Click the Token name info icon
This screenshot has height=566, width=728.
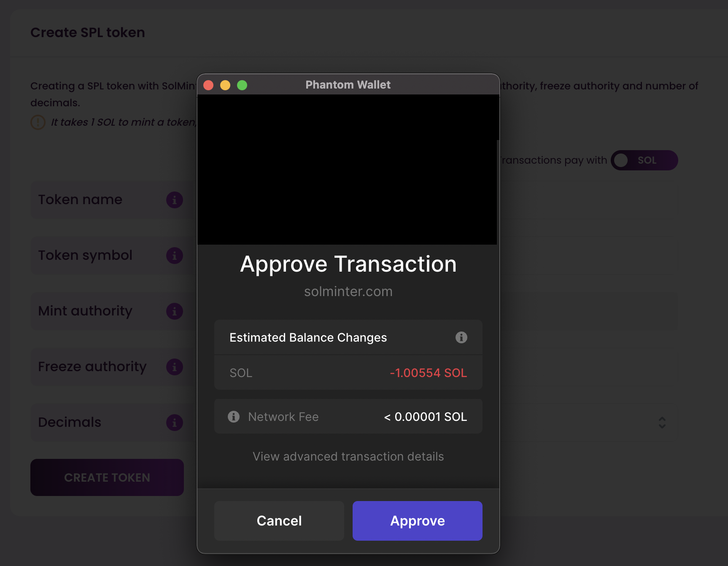click(175, 200)
